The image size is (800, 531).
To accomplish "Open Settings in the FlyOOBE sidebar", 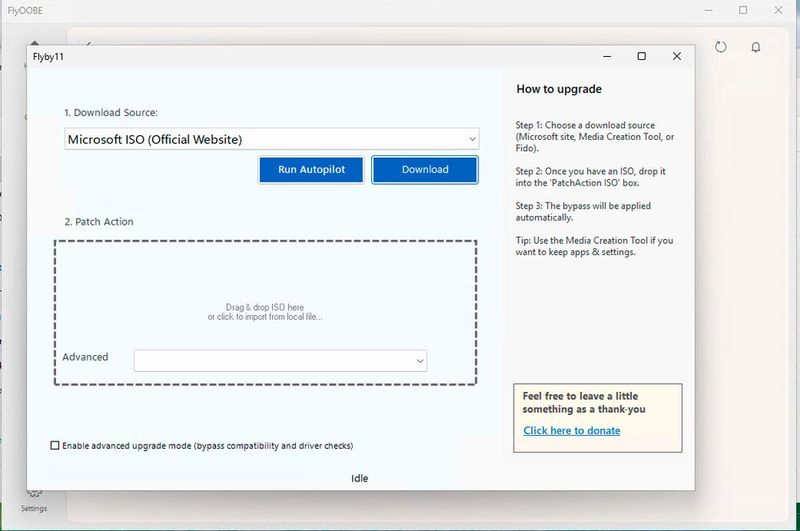I will click(x=34, y=501).
